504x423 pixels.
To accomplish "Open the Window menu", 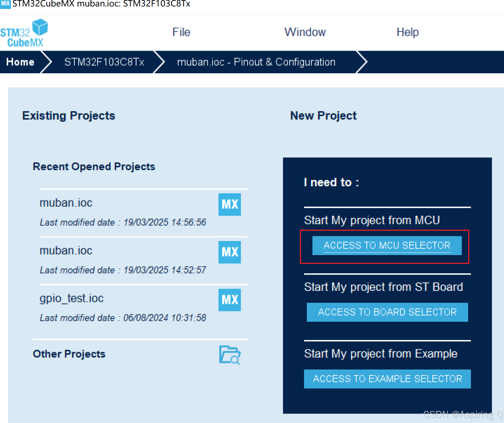I will click(305, 32).
